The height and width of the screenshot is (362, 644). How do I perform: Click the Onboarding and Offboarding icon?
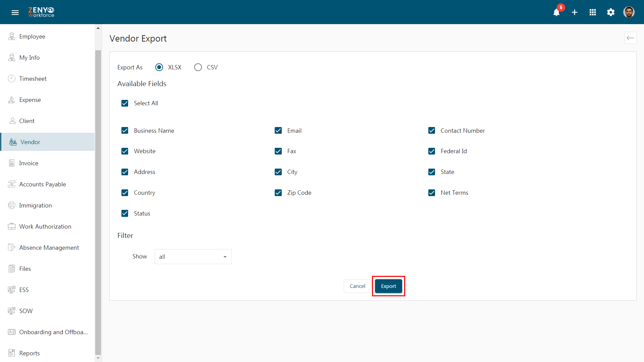12,332
